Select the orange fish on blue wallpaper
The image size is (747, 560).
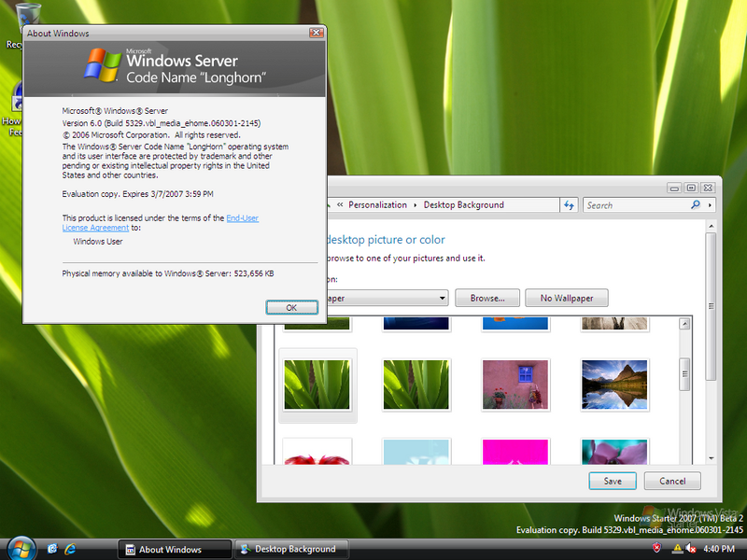515,323
